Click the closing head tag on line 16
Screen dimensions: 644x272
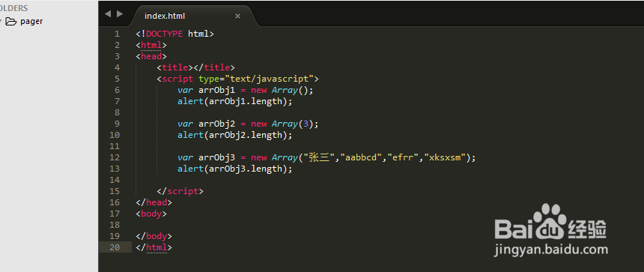tap(154, 202)
